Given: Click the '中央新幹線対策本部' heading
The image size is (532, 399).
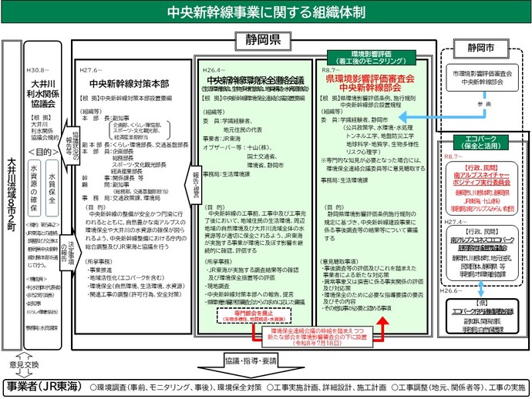Looking at the screenshot, I should [129, 84].
